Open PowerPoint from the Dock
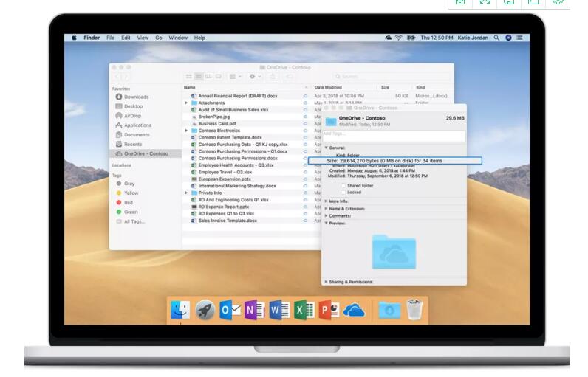588x377 pixels. click(329, 311)
